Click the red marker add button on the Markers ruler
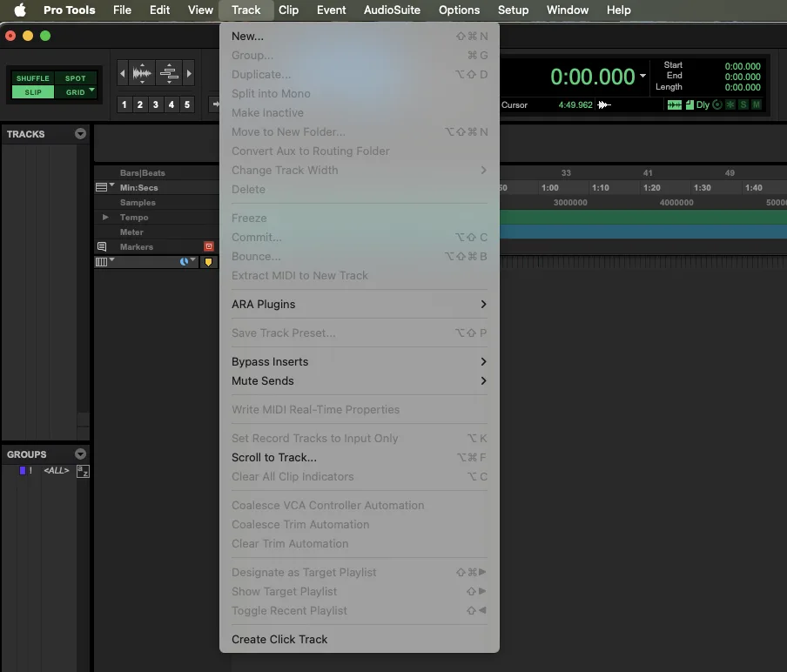 pos(209,246)
